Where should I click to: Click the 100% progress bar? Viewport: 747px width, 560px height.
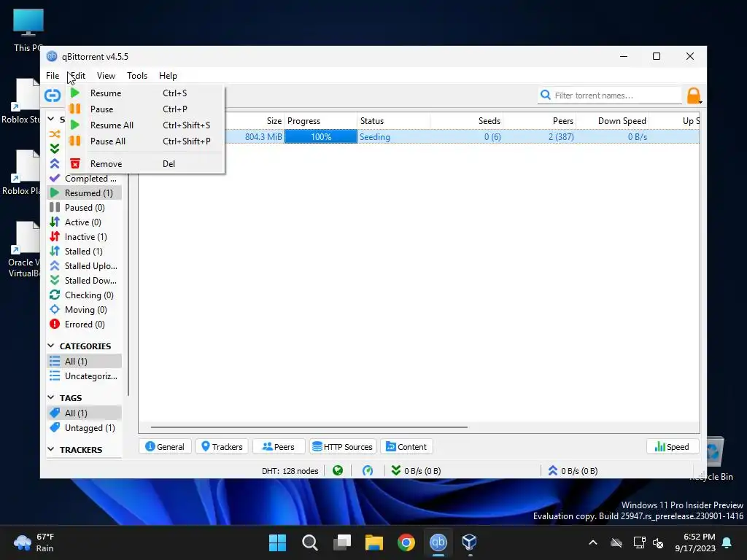coord(321,136)
